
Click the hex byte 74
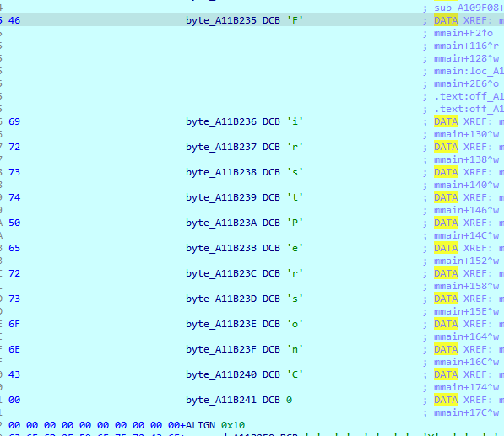tap(14, 197)
